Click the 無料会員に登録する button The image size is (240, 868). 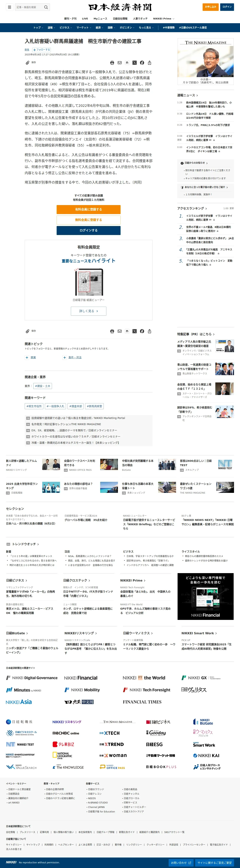(89, 220)
